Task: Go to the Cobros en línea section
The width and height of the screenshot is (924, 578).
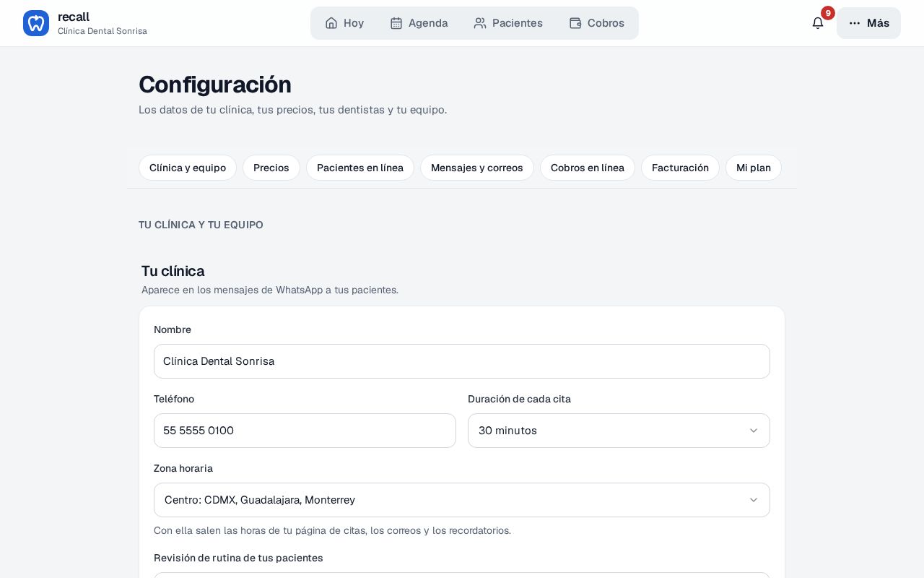Action: point(588,168)
